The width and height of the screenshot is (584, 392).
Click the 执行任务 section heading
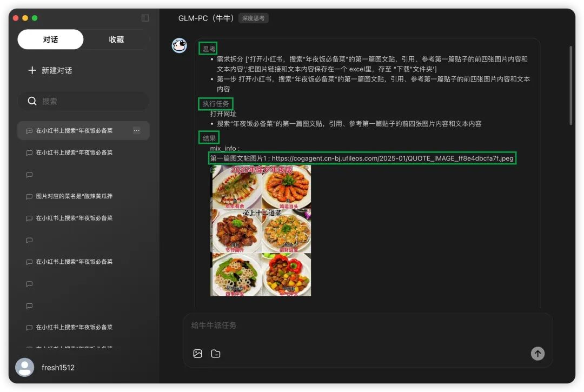tap(216, 103)
